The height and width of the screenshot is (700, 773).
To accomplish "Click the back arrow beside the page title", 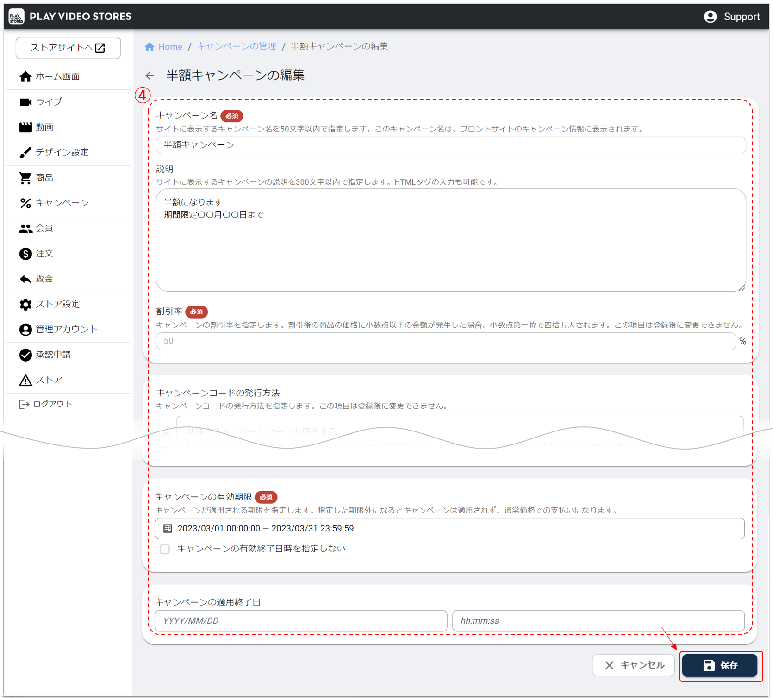I will click(x=150, y=75).
